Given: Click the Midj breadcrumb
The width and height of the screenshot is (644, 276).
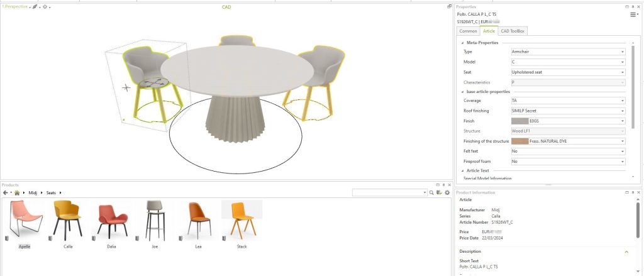Looking at the screenshot, I should 33,192.
